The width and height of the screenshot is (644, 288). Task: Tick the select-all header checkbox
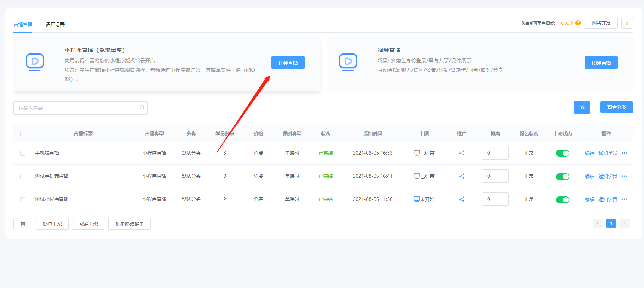(x=22, y=134)
